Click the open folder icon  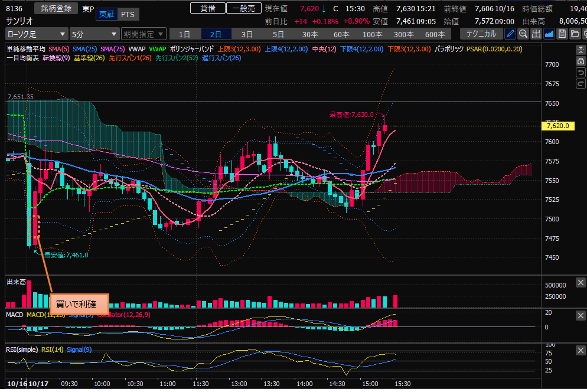[x=575, y=34]
